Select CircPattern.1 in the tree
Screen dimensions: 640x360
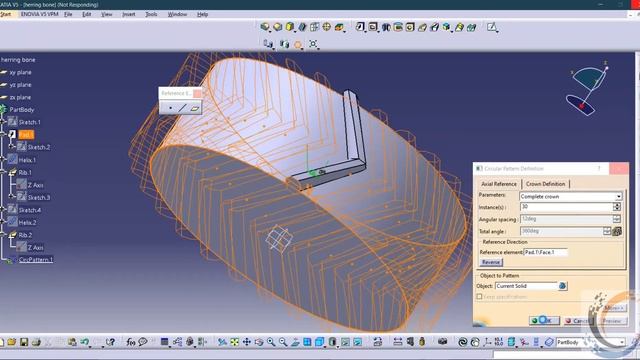point(36,260)
